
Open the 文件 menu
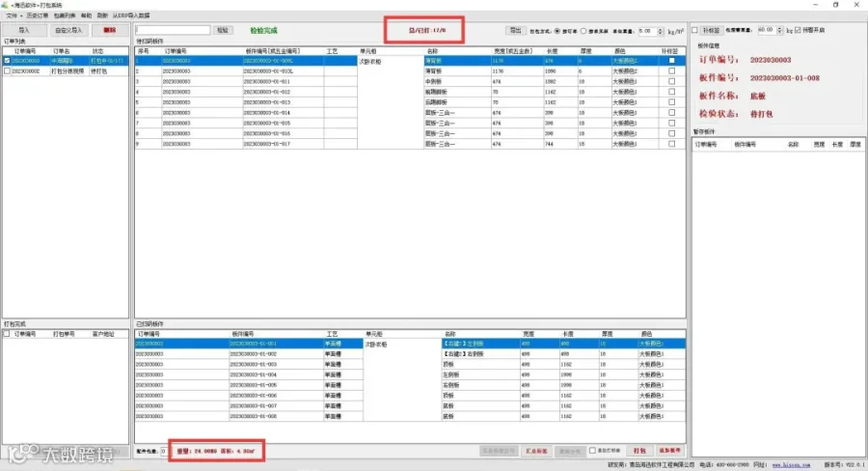13,15
